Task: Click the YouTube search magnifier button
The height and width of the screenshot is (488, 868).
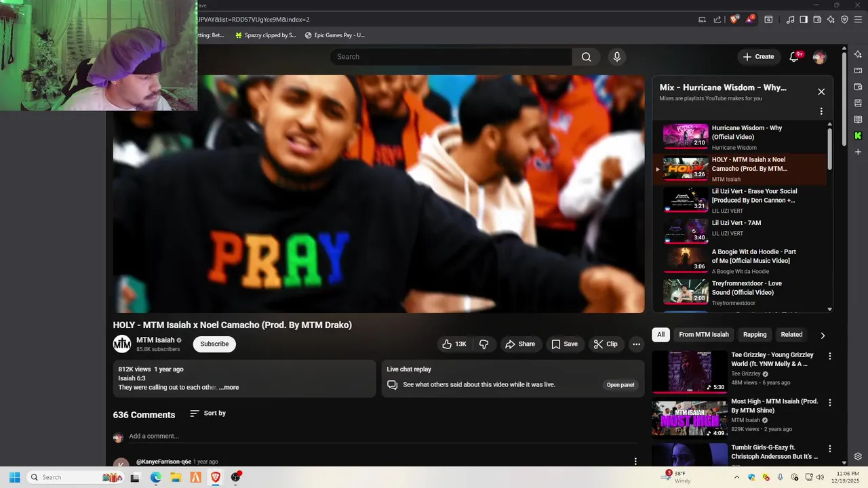Action: click(x=587, y=57)
